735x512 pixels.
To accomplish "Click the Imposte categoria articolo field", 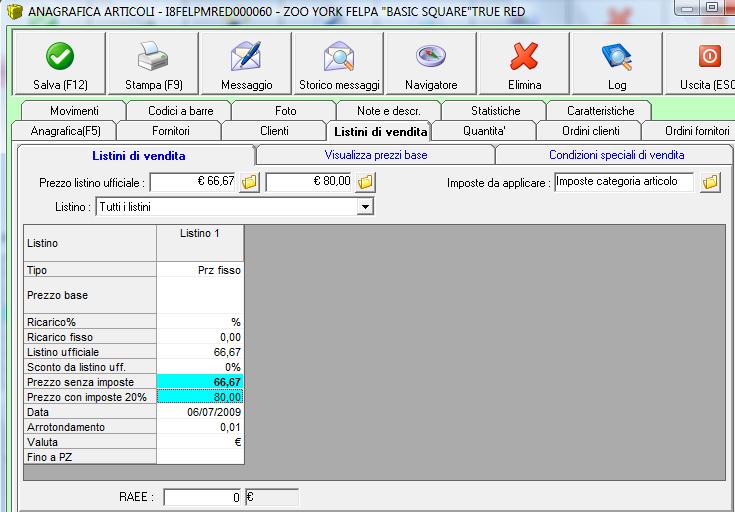I will [x=623, y=182].
